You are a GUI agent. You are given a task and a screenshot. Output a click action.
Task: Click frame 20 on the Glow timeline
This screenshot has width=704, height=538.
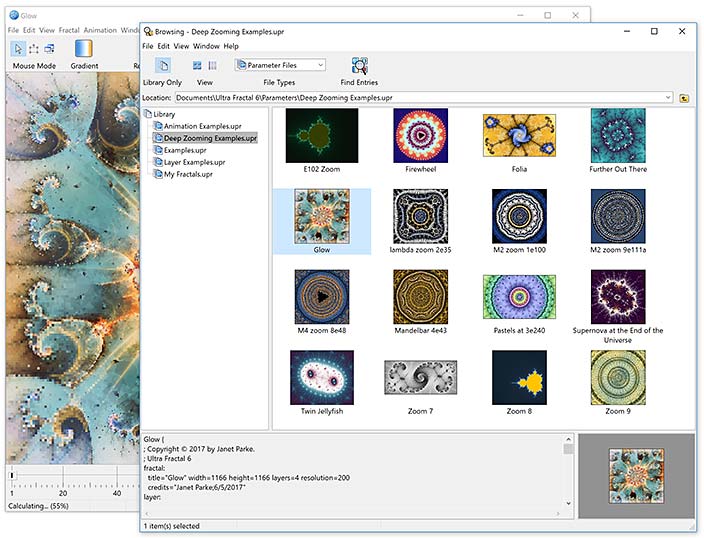pyautogui.click(x=63, y=493)
